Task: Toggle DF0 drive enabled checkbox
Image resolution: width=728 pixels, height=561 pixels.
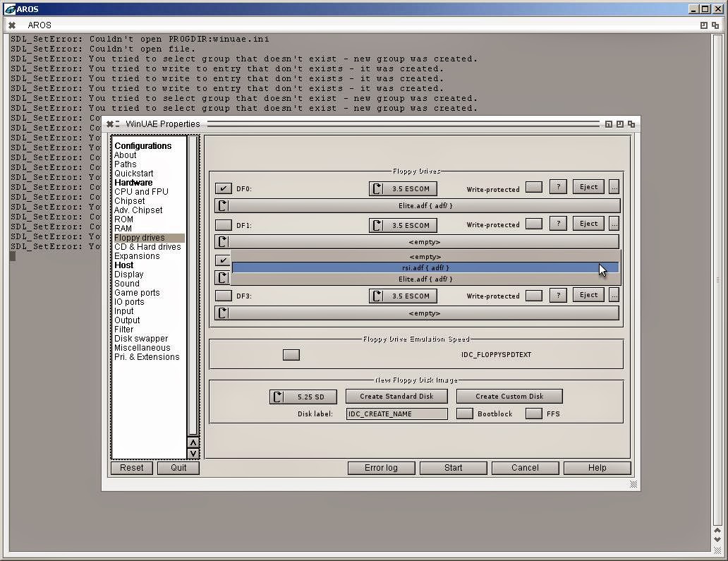Action: pos(224,188)
